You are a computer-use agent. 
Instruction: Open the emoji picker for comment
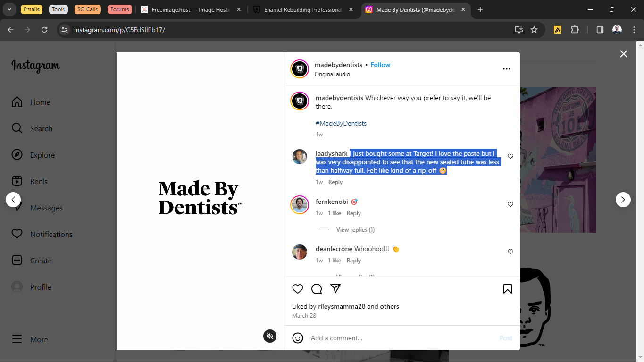point(298,338)
